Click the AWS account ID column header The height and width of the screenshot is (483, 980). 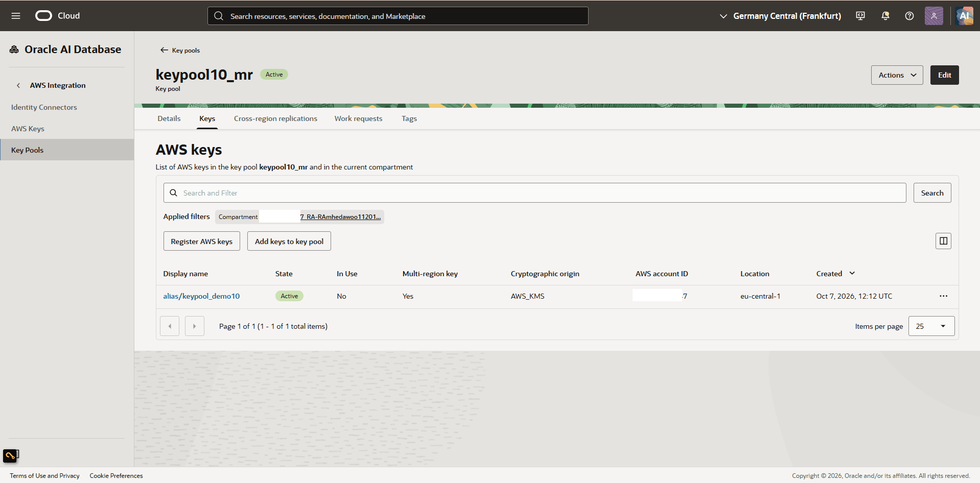662,274
